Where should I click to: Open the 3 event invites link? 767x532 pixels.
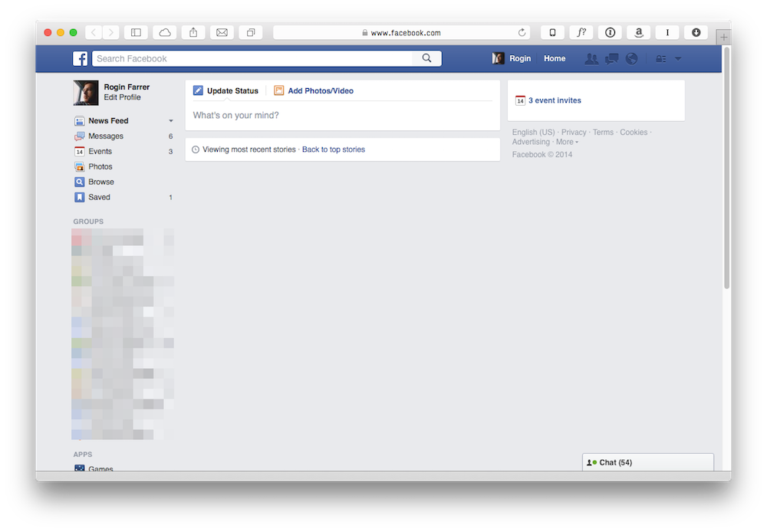coord(555,100)
